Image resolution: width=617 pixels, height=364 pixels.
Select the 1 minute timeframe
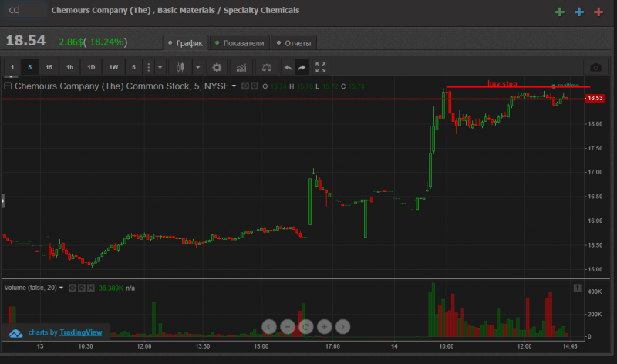(x=12, y=67)
